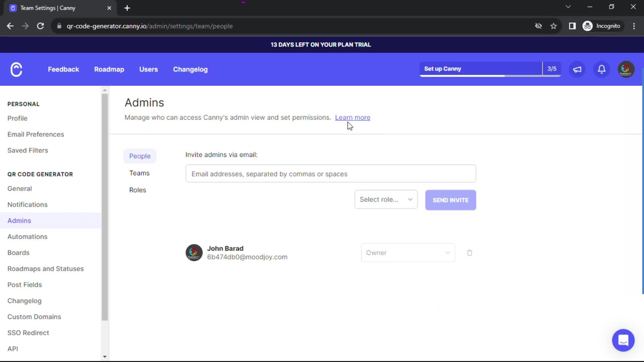644x362 pixels.
Task: Reload the page with refresh icon
Action: (x=40, y=26)
